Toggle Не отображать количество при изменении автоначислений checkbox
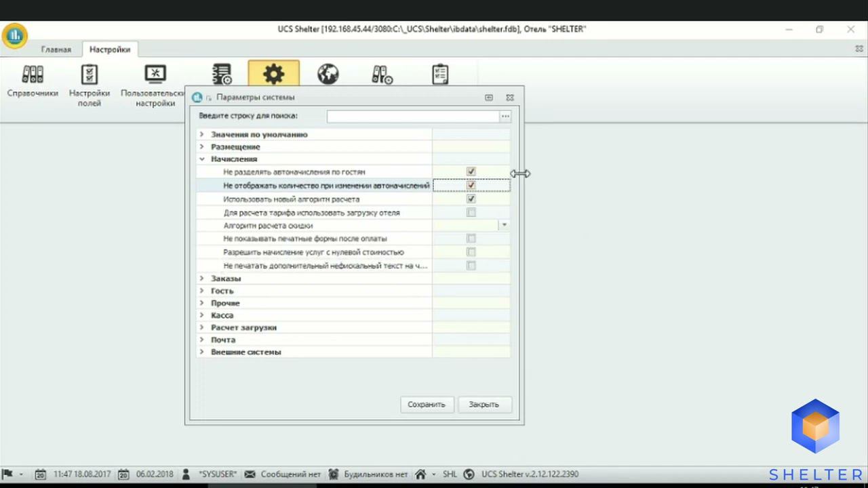The image size is (868, 488). tap(471, 185)
